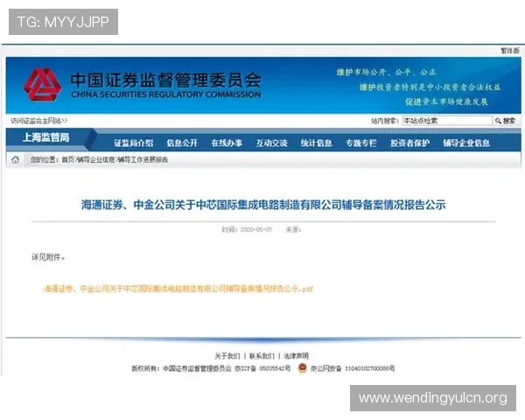The height and width of the screenshot is (420, 525).
Task: Click the 站内搜索 label
Action: [x=385, y=121]
